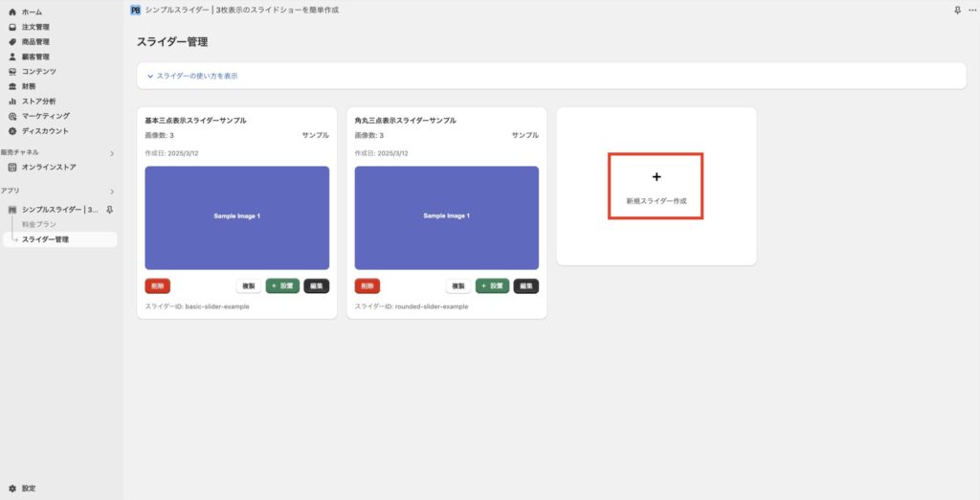Open the ホーム home icon in sidebar
980x500 pixels.
11,11
